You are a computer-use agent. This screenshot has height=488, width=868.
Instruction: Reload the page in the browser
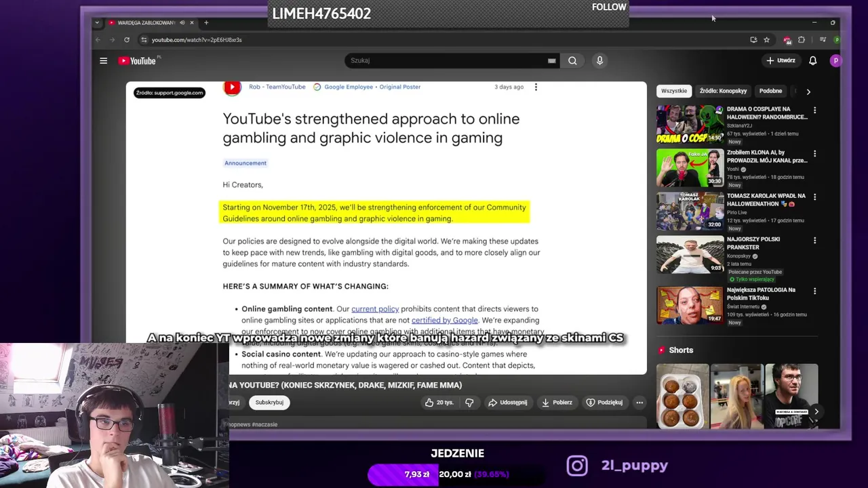[127, 40]
